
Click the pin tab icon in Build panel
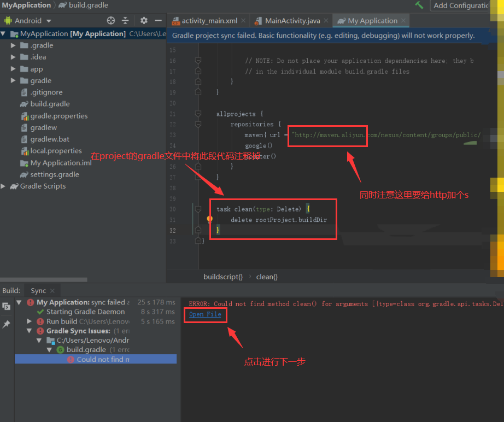pyautogui.click(x=7, y=324)
